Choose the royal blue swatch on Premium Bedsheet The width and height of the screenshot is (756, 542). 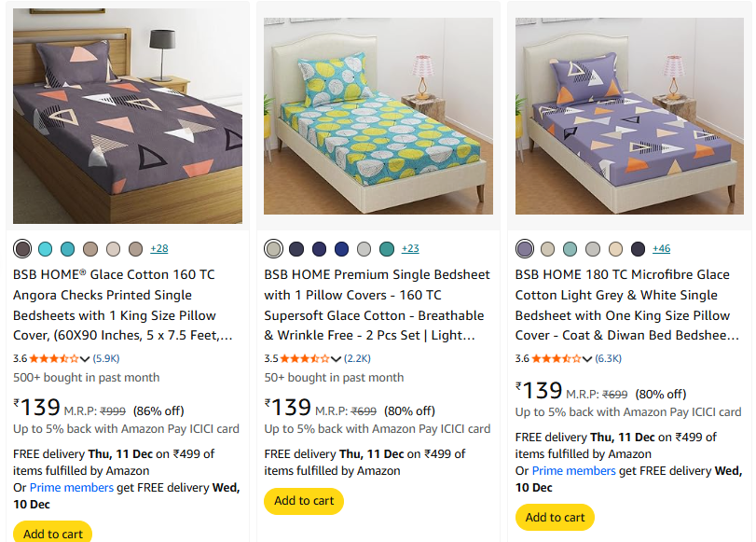tap(341, 249)
